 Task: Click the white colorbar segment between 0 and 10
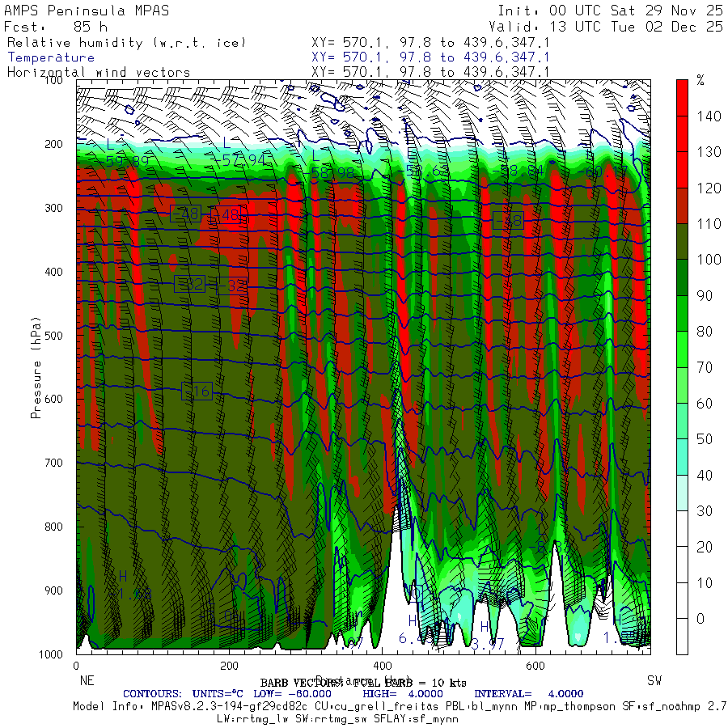click(682, 601)
